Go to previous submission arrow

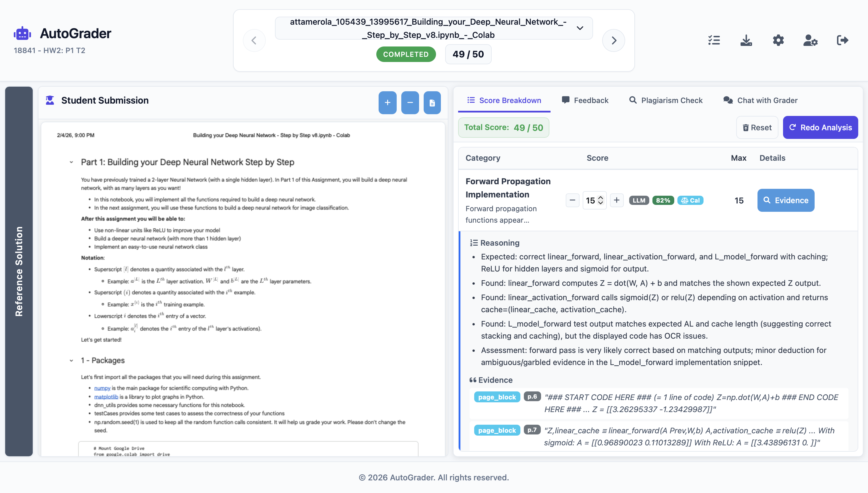[x=254, y=41]
